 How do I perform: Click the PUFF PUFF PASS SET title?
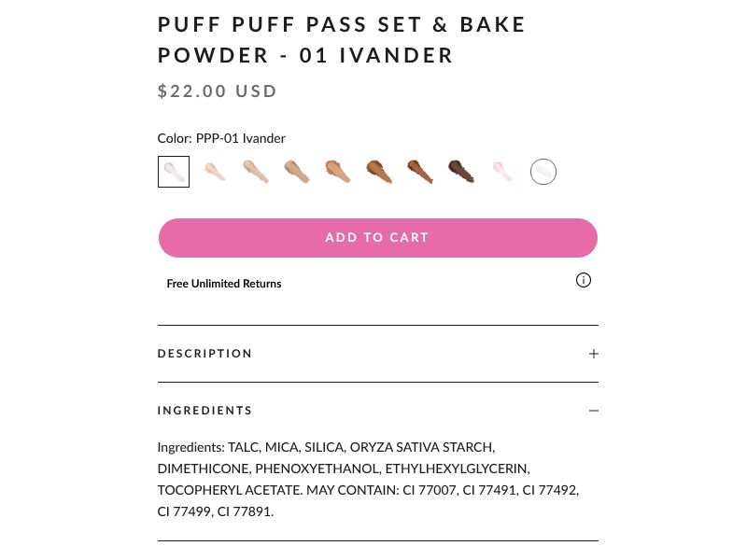(342, 39)
